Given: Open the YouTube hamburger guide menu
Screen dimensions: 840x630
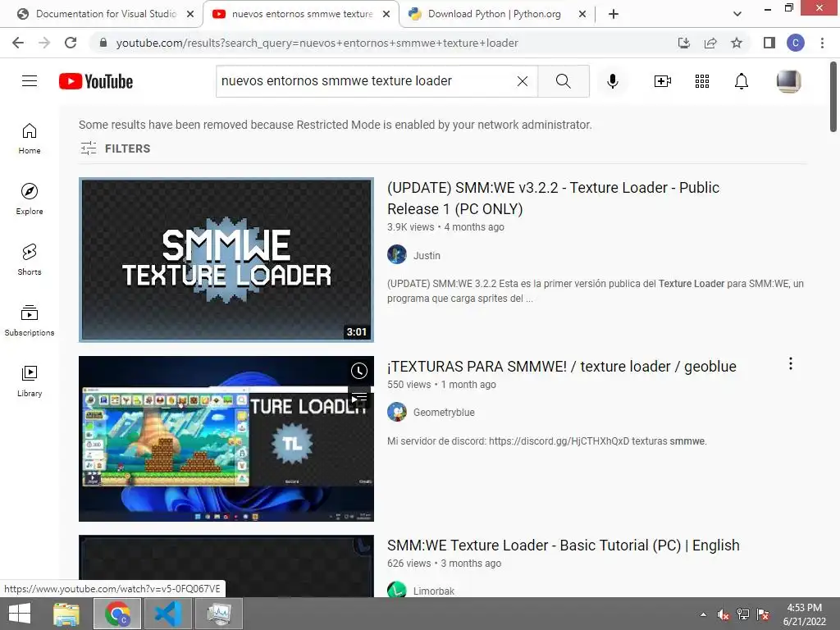Looking at the screenshot, I should click(x=30, y=81).
